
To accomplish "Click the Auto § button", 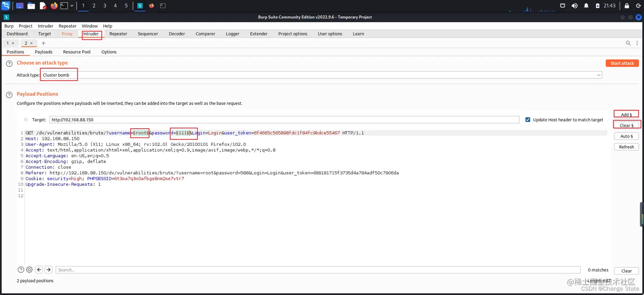I will tap(627, 136).
